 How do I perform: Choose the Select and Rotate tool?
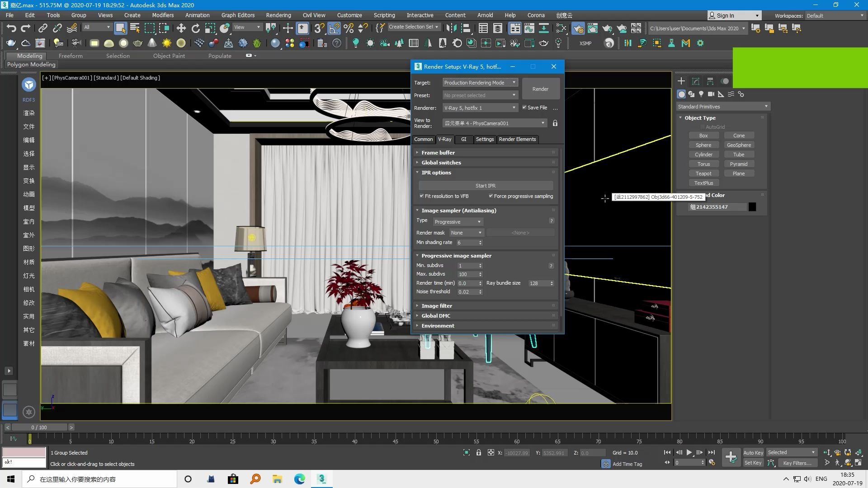pos(195,28)
